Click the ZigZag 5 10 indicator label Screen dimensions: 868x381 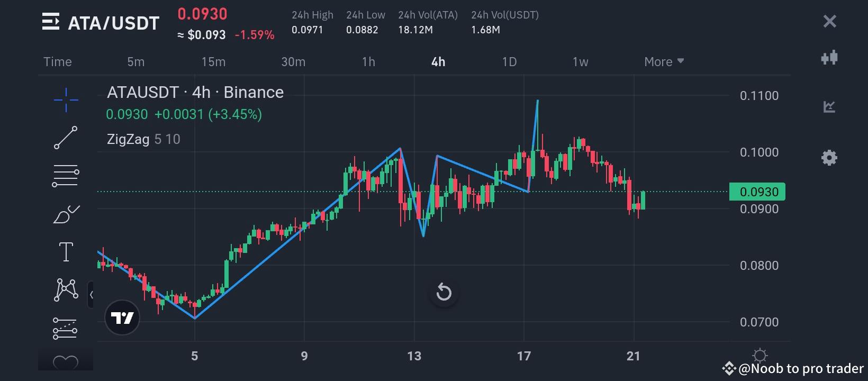pos(142,139)
